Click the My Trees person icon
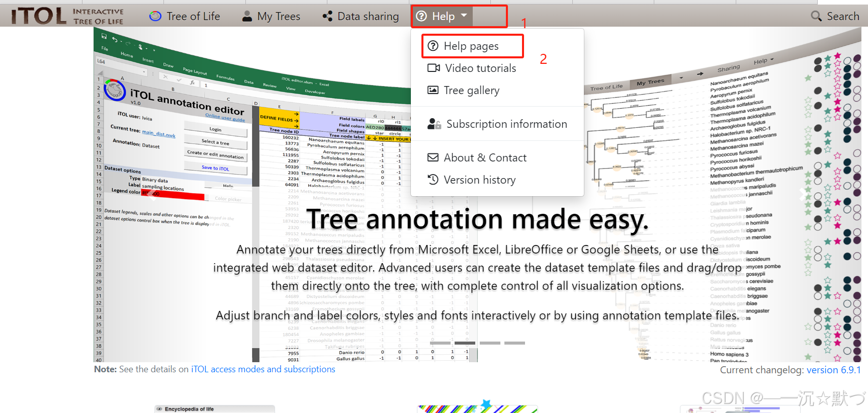 click(x=247, y=16)
